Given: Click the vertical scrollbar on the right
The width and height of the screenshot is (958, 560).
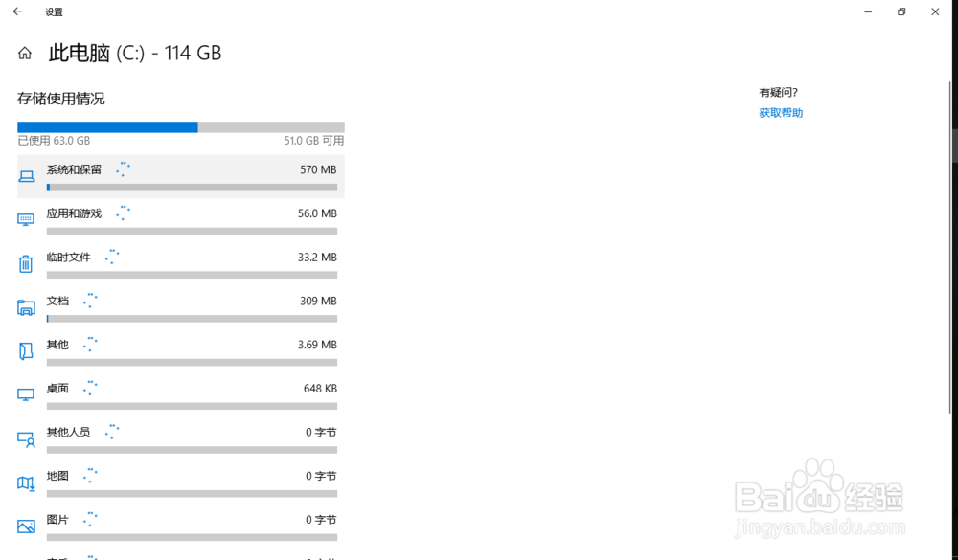Looking at the screenshot, I should (x=954, y=144).
